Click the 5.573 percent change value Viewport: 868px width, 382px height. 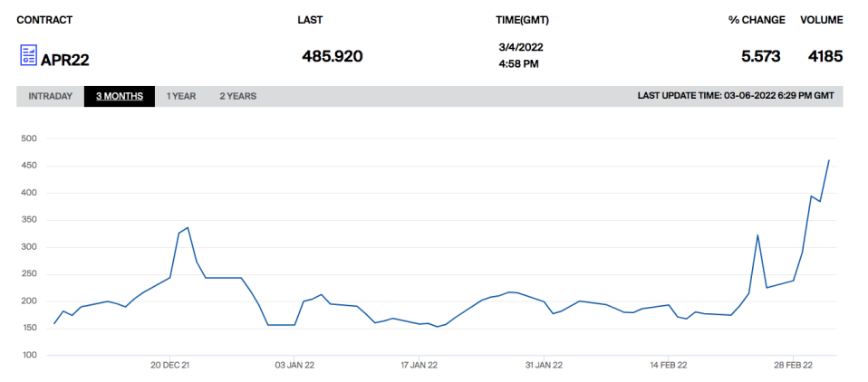point(760,57)
